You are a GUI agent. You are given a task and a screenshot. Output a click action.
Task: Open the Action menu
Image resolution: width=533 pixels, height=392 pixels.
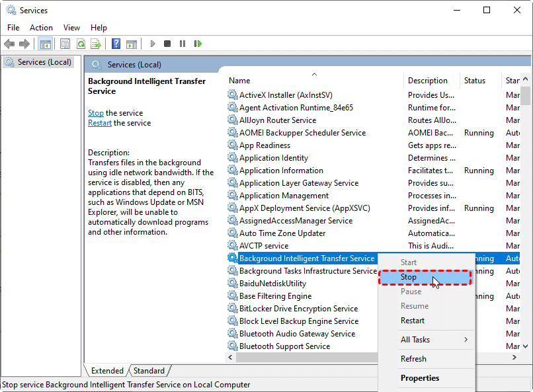41,28
